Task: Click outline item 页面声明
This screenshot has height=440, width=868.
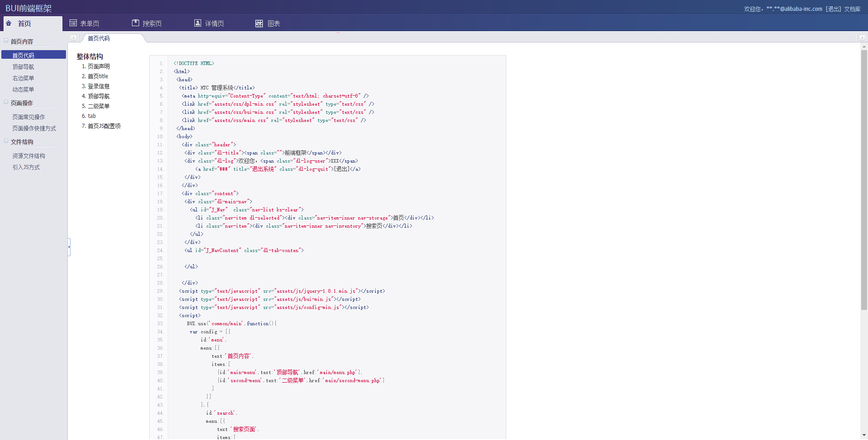Action: click(99, 66)
